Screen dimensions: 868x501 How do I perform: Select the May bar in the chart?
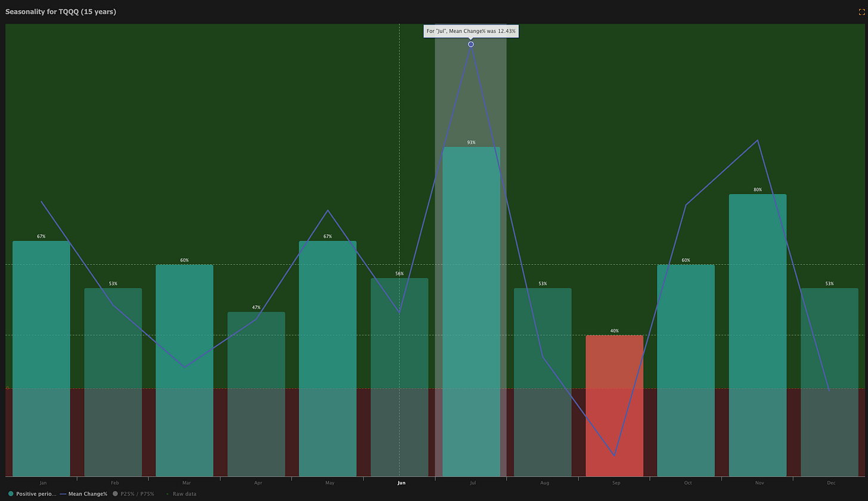(x=328, y=358)
